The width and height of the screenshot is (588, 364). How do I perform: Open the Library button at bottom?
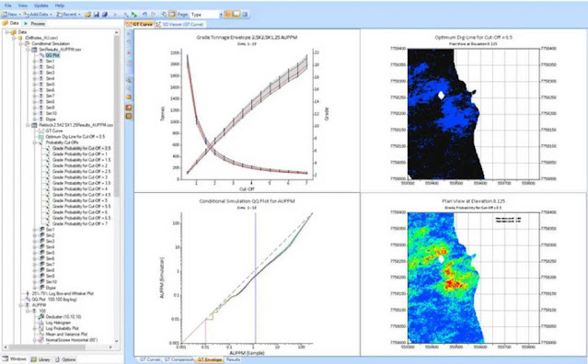(x=40, y=359)
